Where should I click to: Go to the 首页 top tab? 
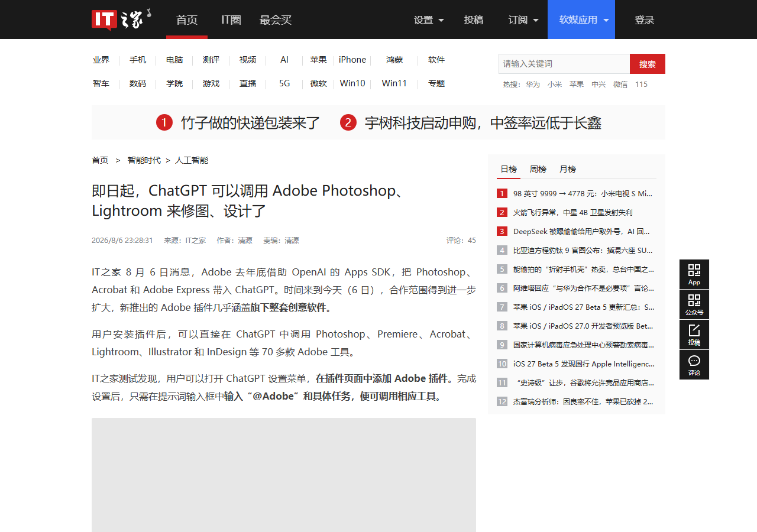[187, 20]
